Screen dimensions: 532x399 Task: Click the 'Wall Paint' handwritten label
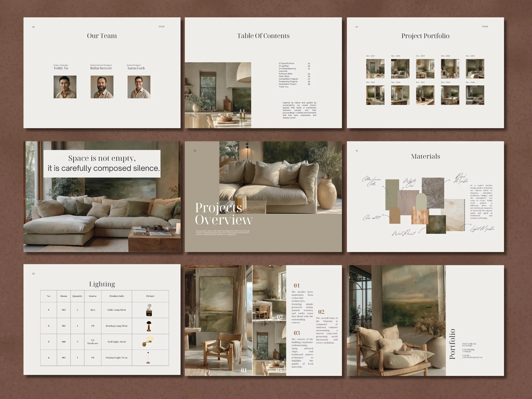pyautogui.click(x=403, y=233)
